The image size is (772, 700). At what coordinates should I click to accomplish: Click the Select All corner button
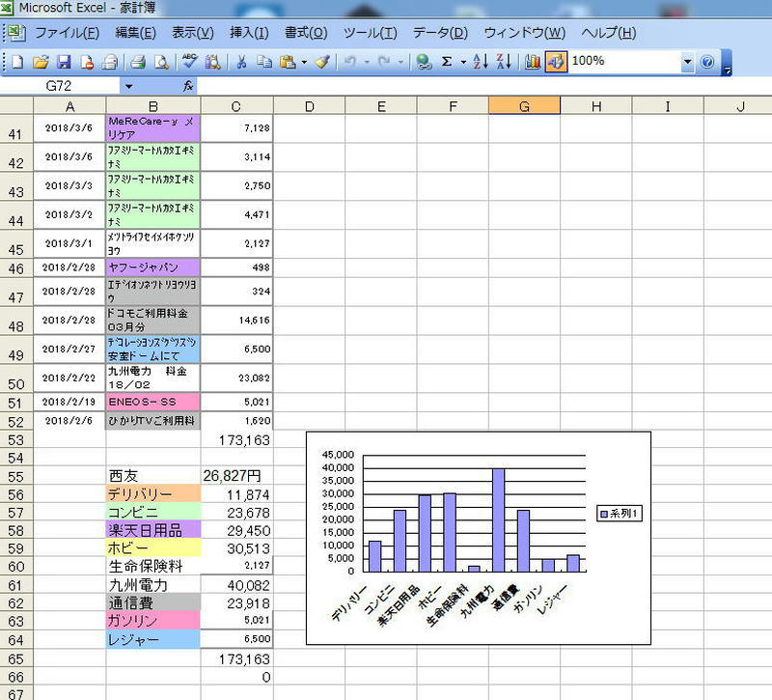click(16, 105)
